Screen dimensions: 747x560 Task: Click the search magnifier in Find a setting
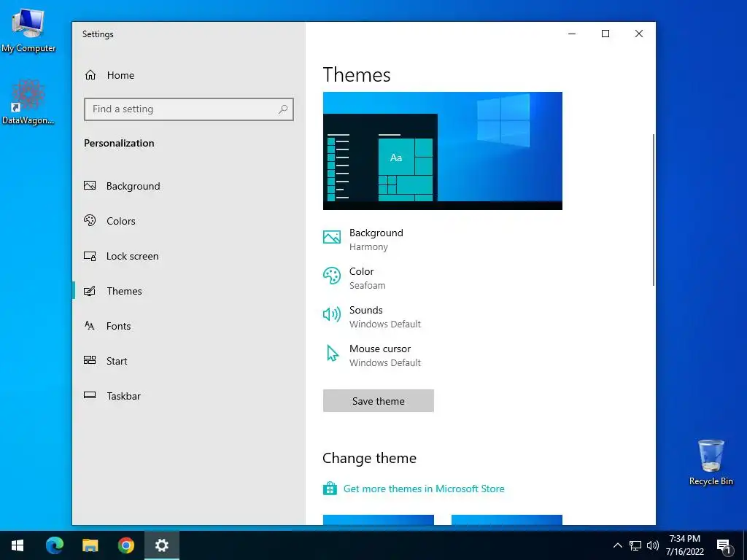(283, 109)
